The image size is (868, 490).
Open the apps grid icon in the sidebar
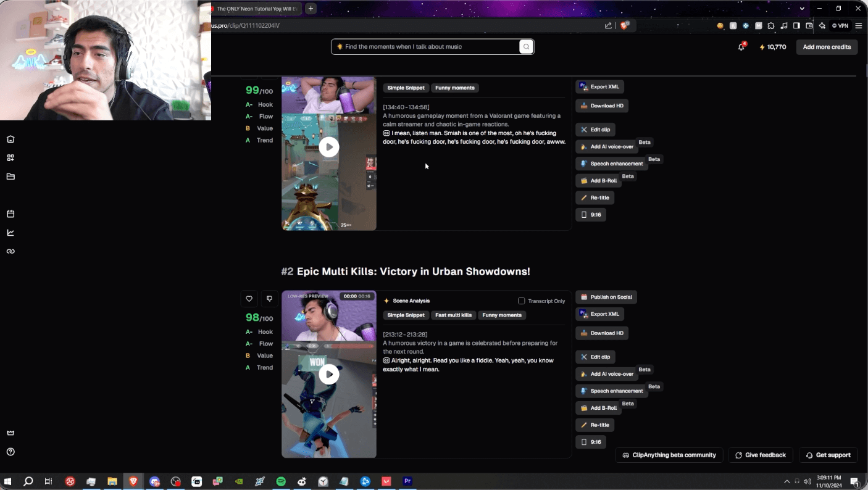(x=10, y=158)
